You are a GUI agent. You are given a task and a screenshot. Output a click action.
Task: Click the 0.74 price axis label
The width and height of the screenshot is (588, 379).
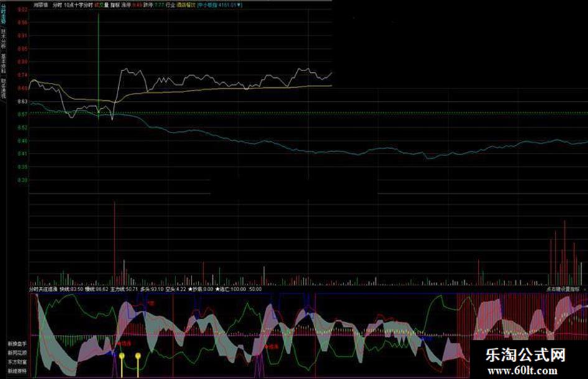[x=22, y=75]
